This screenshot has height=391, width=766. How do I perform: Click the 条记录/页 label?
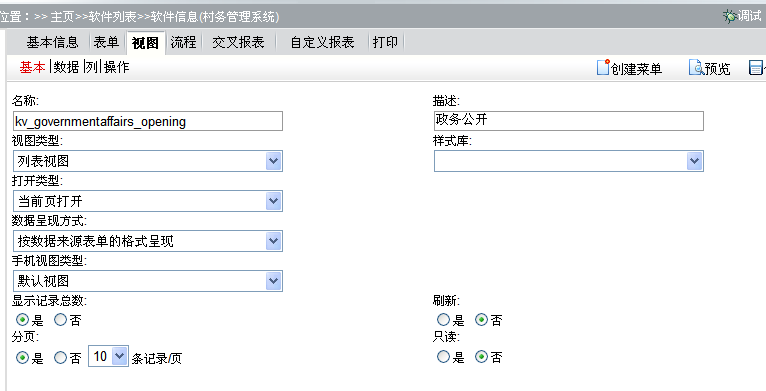point(156,359)
